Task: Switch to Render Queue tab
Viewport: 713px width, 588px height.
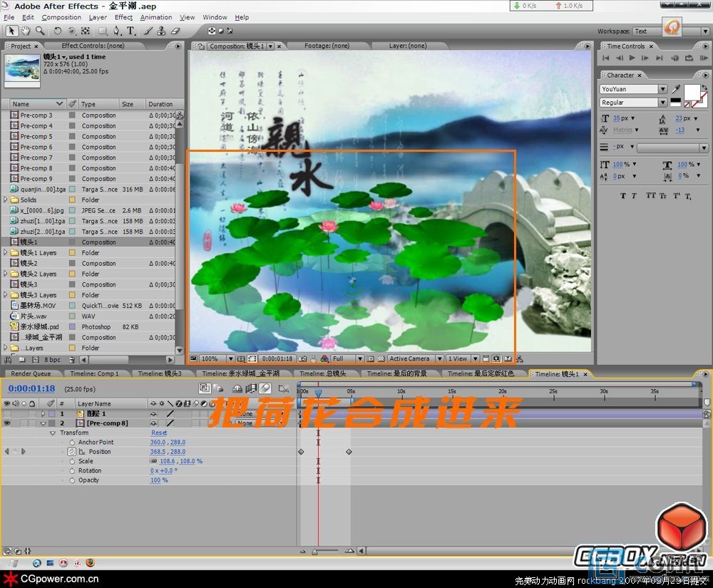Action: coord(31,373)
